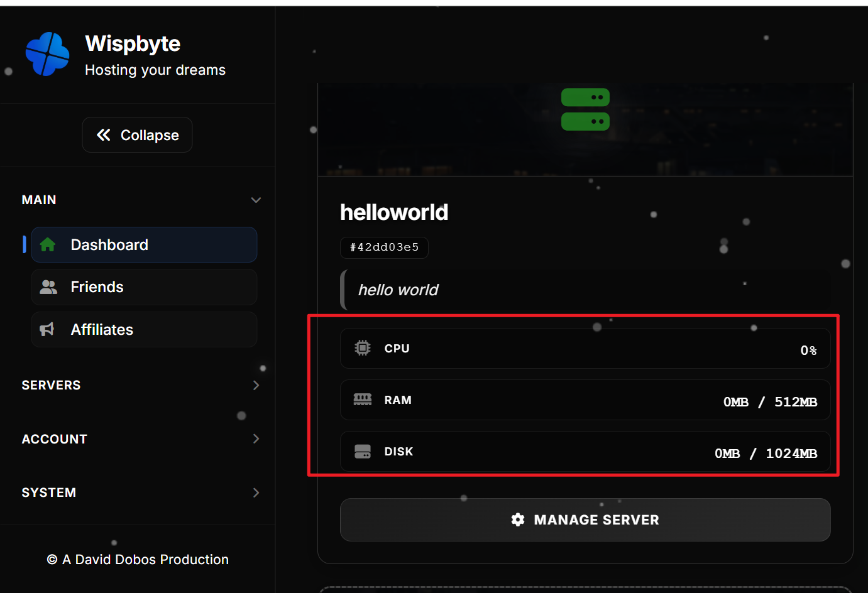
Task: Click the Friends people icon
Action: tap(48, 287)
